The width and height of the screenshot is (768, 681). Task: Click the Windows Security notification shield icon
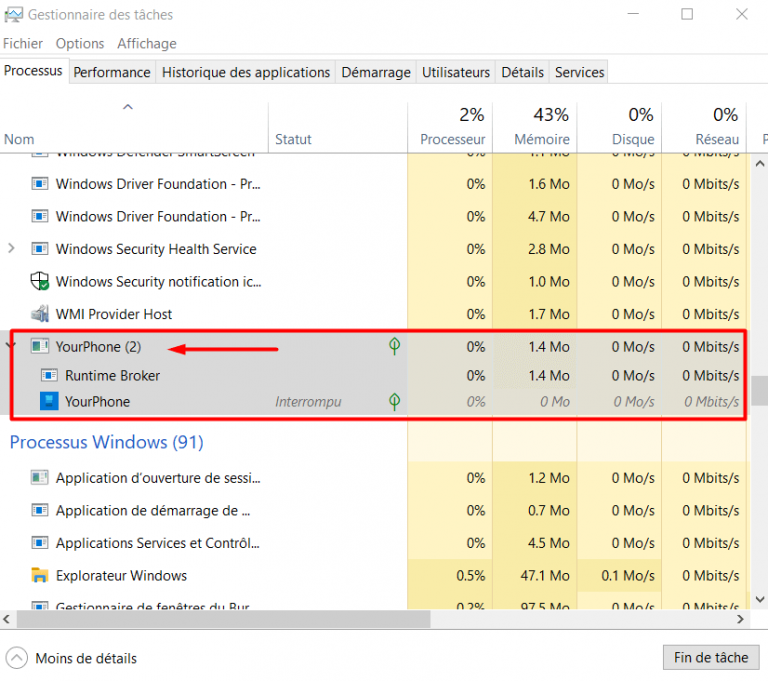[40, 281]
